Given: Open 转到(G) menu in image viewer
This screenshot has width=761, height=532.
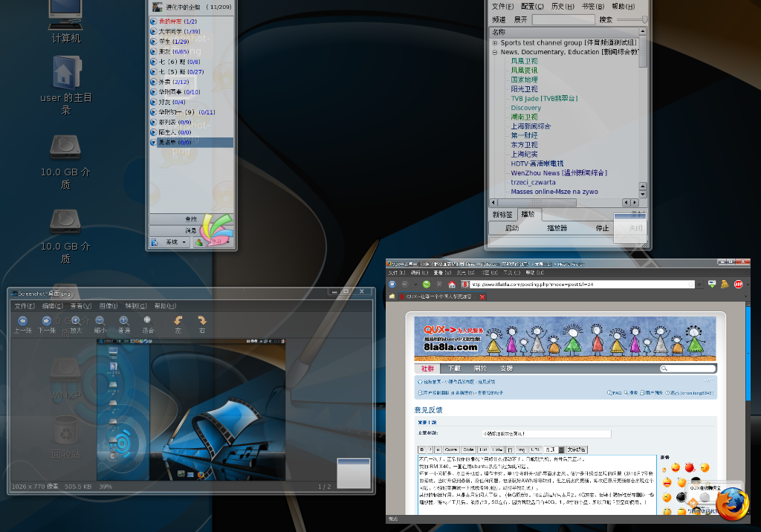Looking at the screenshot, I should click(x=136, y=306).
